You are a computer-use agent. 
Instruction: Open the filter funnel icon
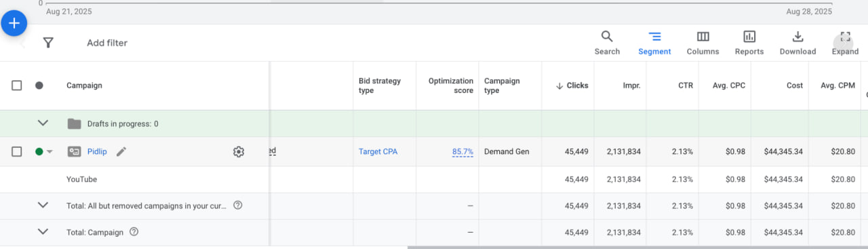pyautogui.click(x=48, y=43)
